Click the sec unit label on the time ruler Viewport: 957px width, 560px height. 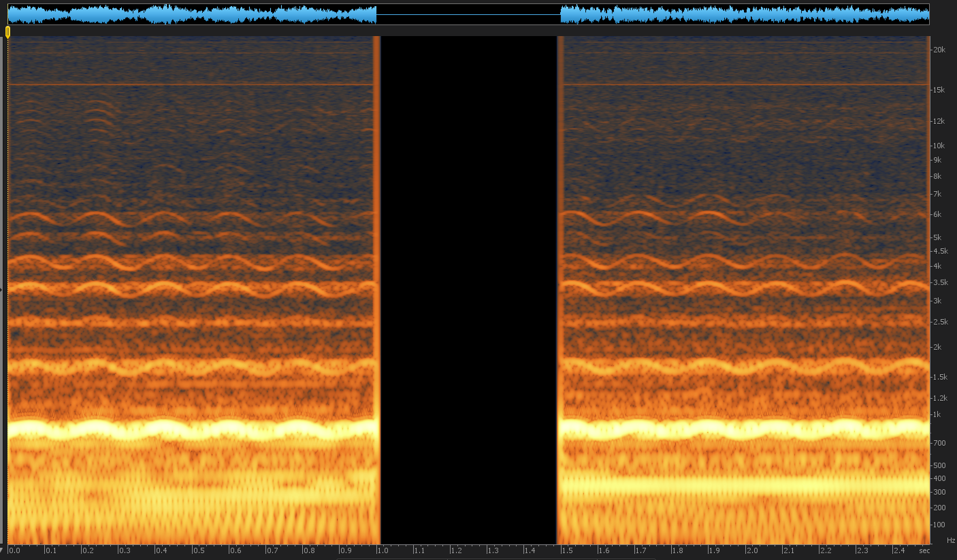[924, 550]
